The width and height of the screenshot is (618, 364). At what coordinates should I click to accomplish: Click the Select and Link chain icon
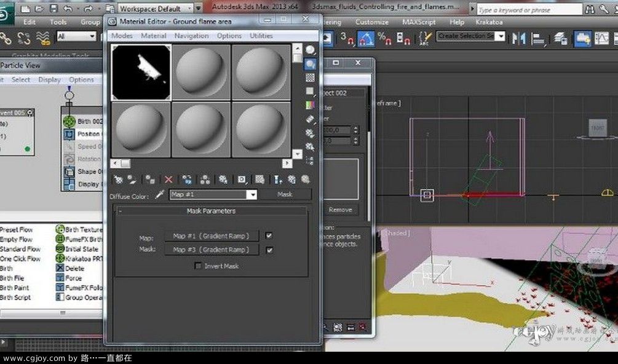[6, 38]
